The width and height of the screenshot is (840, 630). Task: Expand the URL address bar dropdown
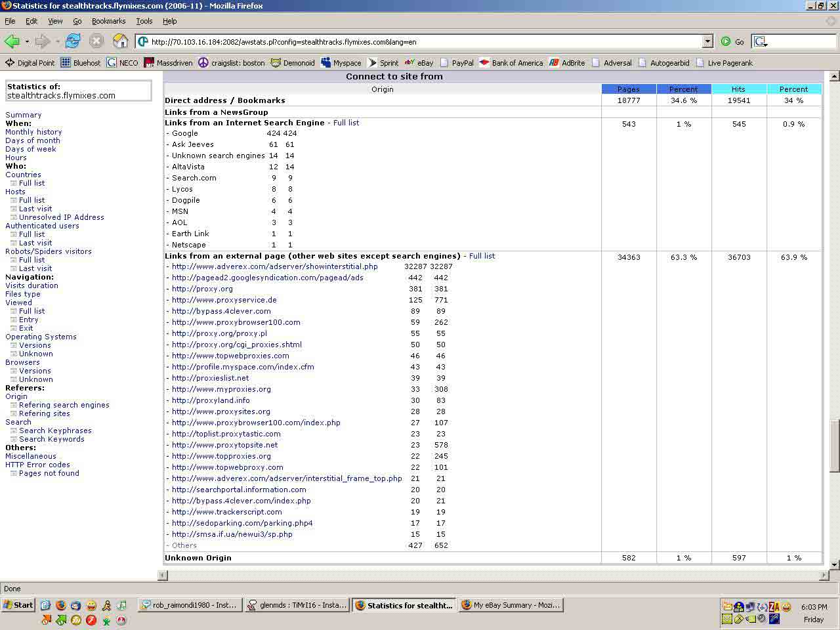tap(707, 41)
